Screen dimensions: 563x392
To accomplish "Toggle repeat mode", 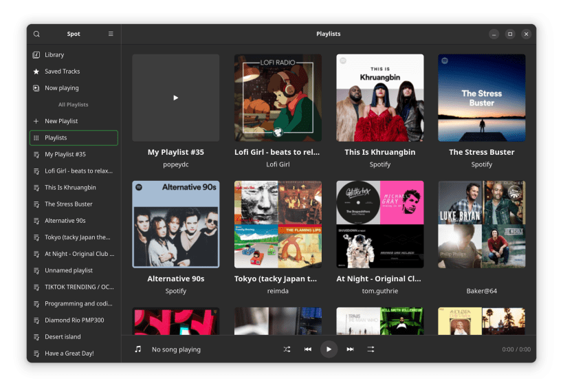I will click(x=371, y=349).
